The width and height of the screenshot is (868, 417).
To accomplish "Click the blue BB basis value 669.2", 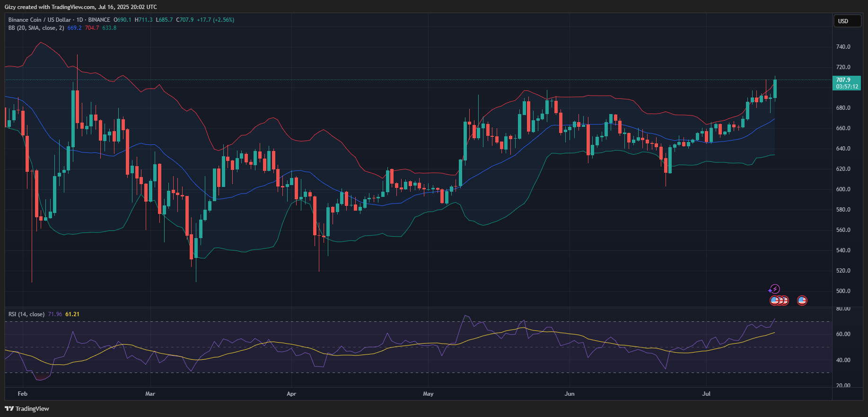I will point(74,28).
